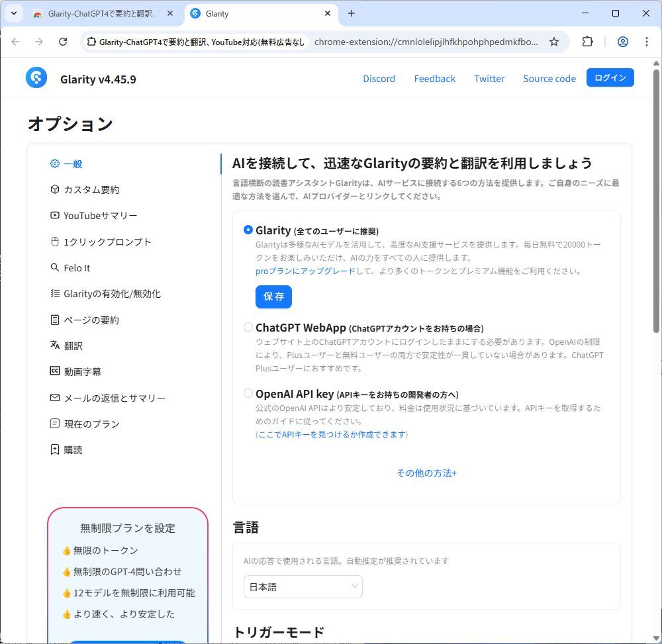662x644 pixels.
Task: Open the browser Extensions puzzle icon
Action: point(587,42)
